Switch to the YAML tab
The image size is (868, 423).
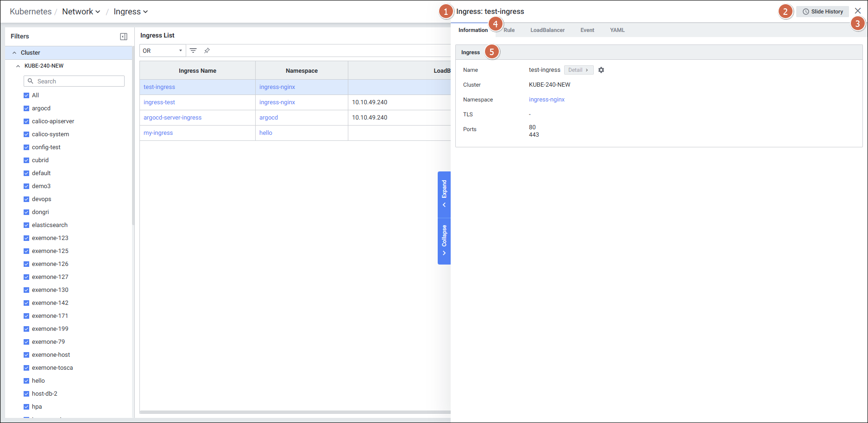pyautogui.click(x=617, y=30)
